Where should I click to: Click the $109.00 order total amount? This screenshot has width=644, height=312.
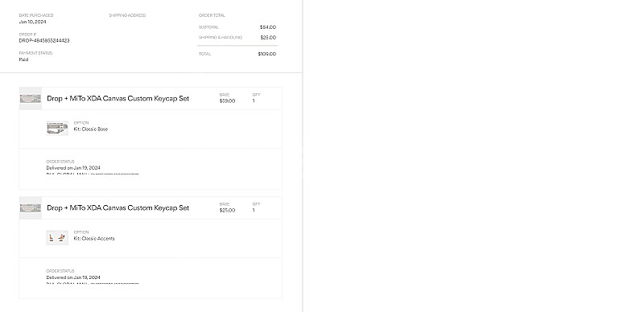coord(267,54)
